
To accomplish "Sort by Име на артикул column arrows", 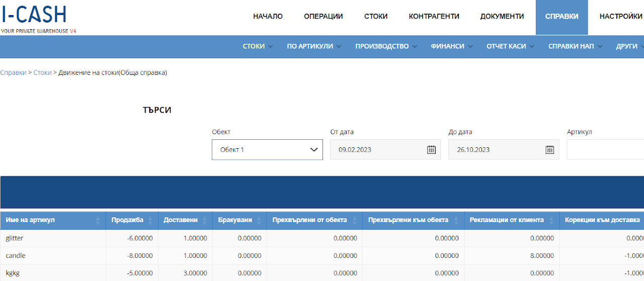I will [98, 221].
